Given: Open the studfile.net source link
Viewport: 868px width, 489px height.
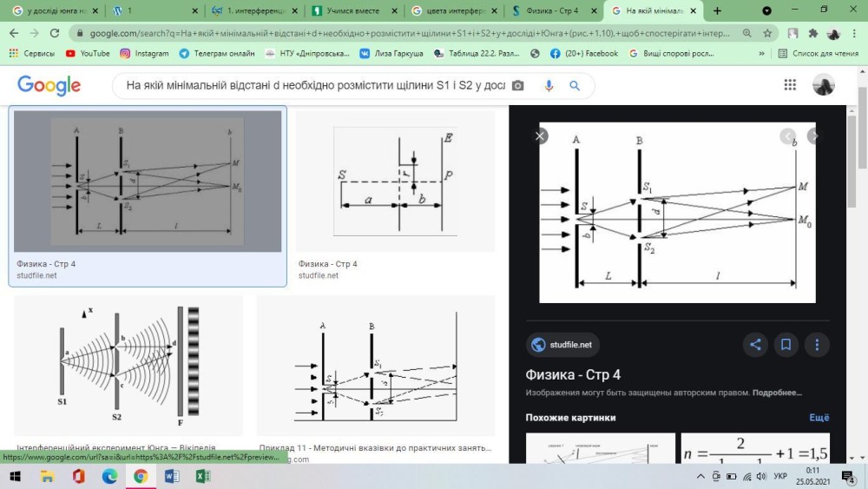Looking at the screenshot, I should coord(562,345).
